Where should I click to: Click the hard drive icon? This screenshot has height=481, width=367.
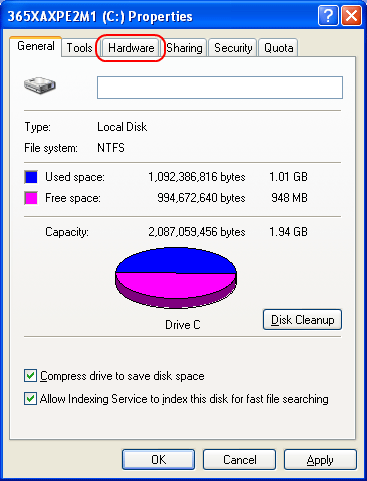click(40, 85)
